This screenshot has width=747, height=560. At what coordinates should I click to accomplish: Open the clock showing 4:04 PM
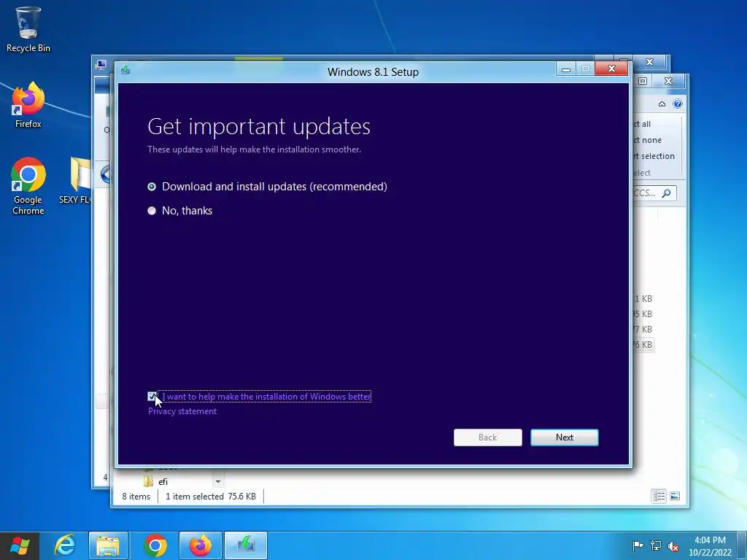coord(710,545)
